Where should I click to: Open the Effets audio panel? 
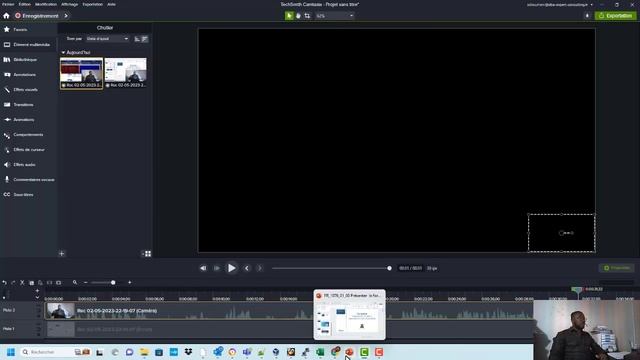(29, 164)
